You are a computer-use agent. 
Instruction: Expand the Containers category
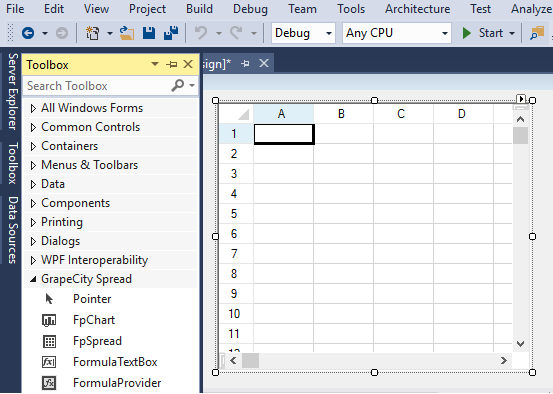point(33,146)
